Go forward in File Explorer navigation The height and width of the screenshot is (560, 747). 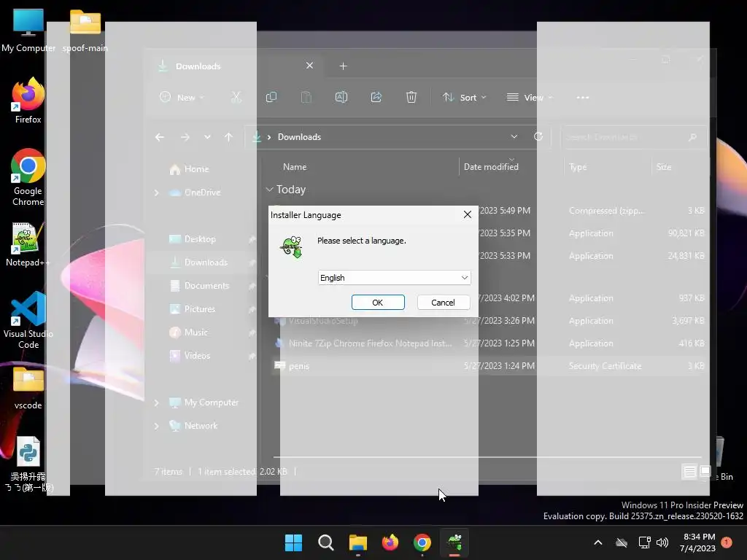coord(185,137)
